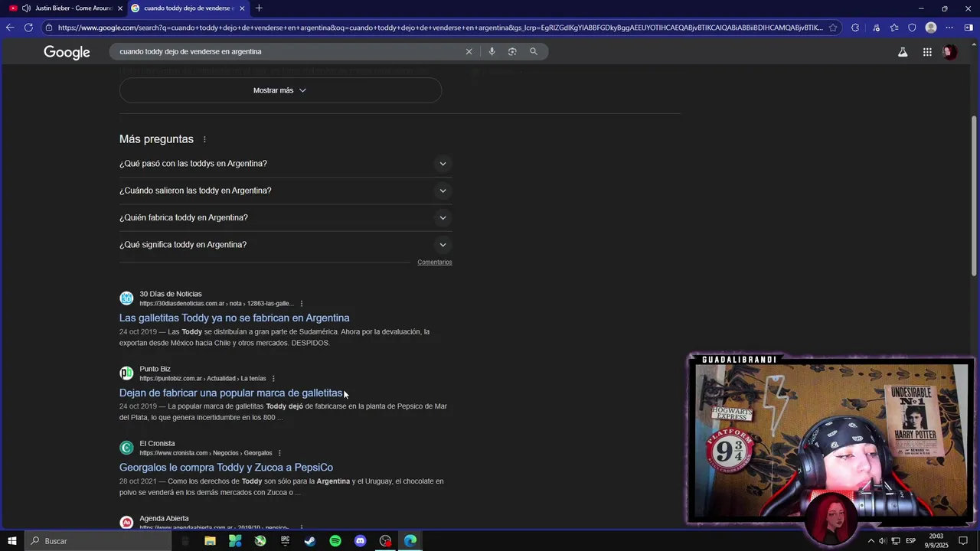Open Spotify from the taskbar
The height and width of the screenshot is (551, 980).
tap(335, 541)
